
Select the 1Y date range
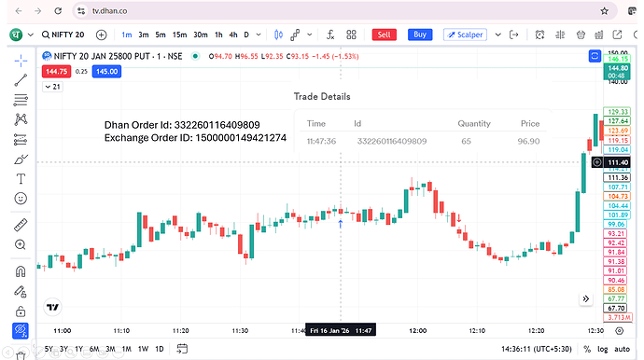click(x=78, y=349)
